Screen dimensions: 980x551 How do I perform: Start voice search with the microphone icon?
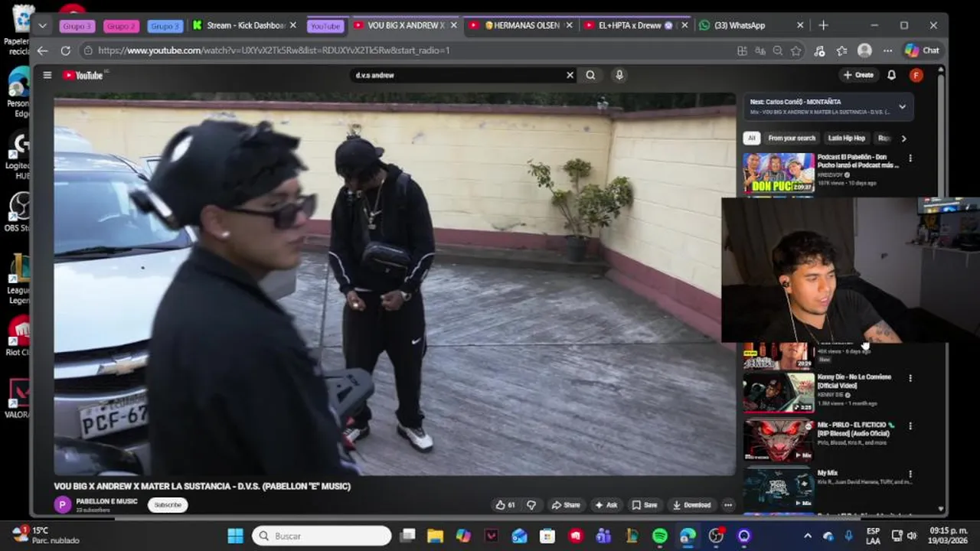619,75
